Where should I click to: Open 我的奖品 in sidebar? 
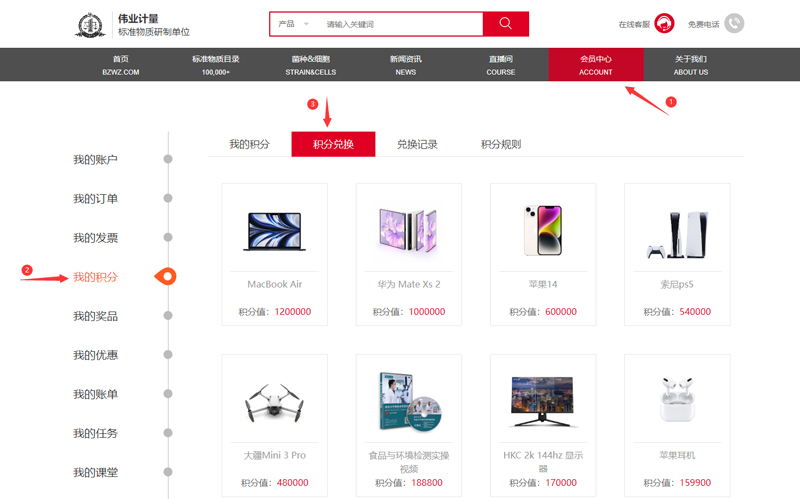(95, 316)
